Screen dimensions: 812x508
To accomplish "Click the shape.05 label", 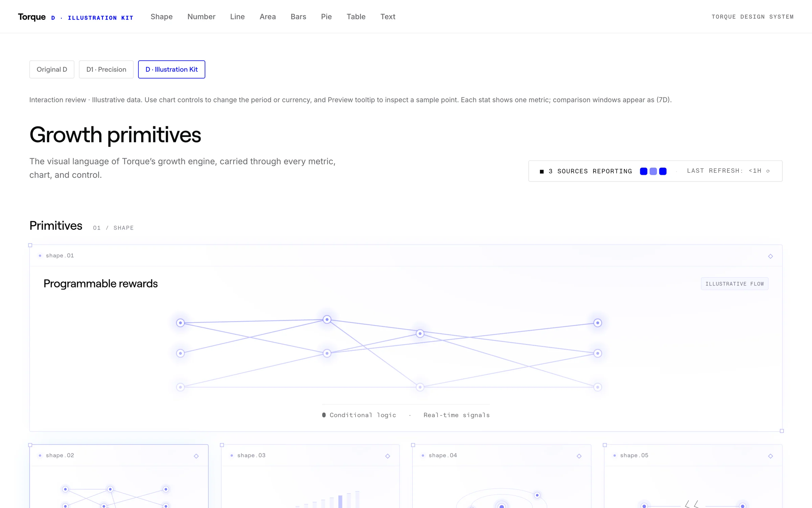I will pyautogui.click(x=634, y=456).
